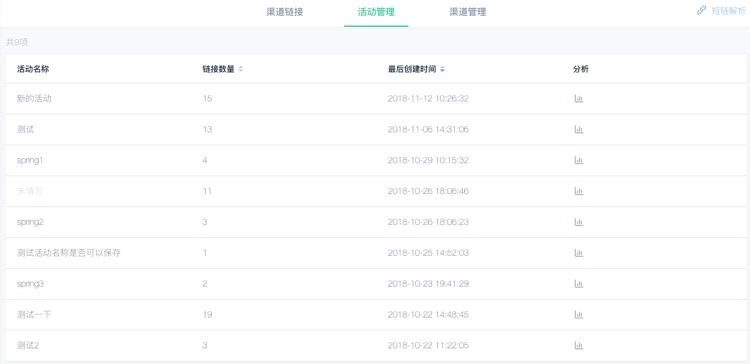750x364 pixels.
Task: Select the spring1 activity name
Action: [x=30, y=161]
